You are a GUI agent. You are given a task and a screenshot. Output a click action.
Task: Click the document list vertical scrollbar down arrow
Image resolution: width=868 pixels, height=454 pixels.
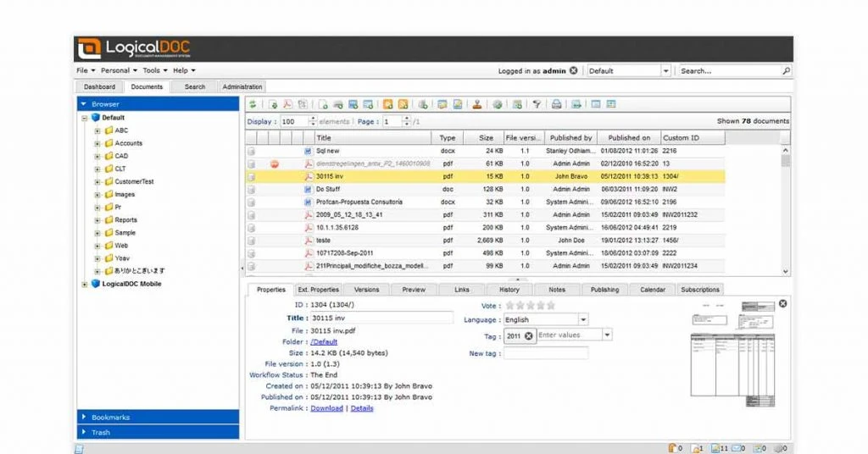786,272
